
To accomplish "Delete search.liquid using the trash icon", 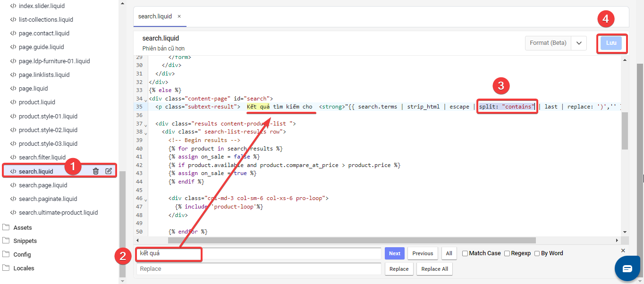I will tap(96, 171).
